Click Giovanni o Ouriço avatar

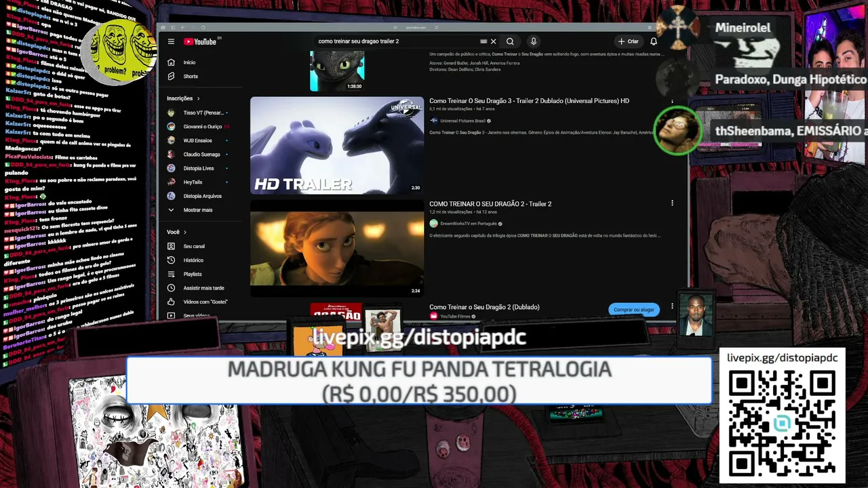[x=171, y=127]
